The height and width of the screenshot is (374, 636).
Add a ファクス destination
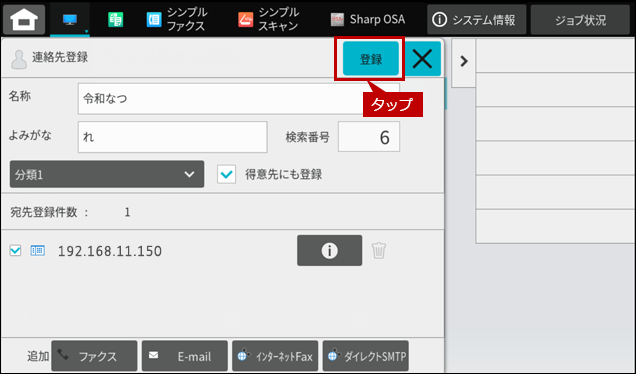tap(94, 356)
